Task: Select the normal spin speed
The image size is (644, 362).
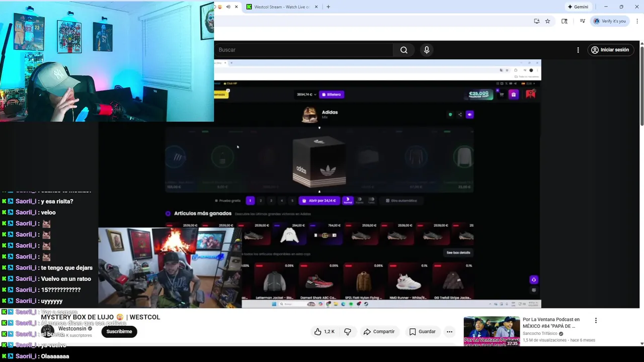Action: tap(348, 200)
